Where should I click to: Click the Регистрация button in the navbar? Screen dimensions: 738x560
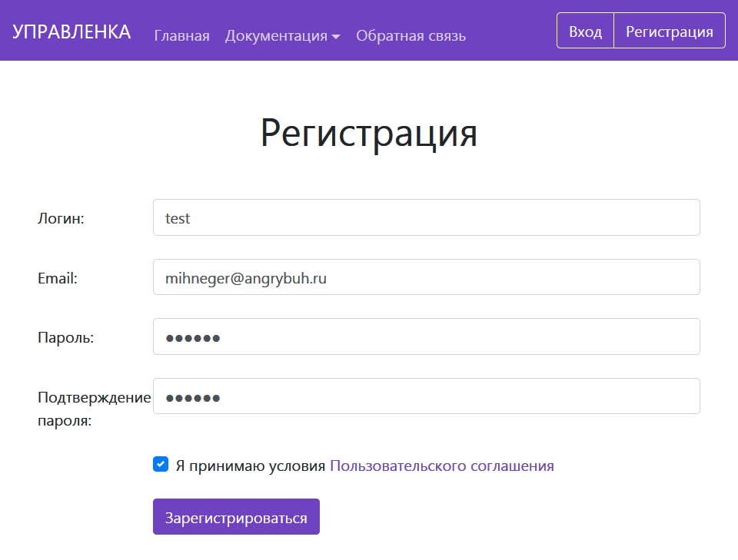tap(669, 31)
